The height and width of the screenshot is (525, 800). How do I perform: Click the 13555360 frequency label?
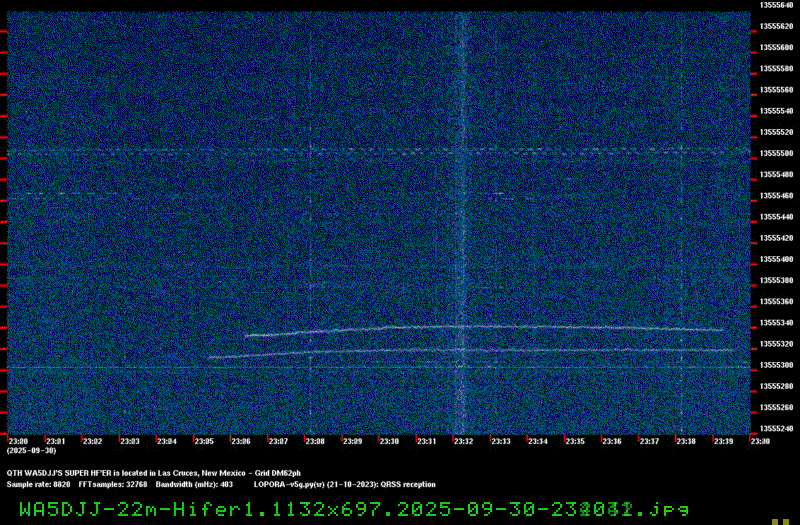[x=776, y=302]
